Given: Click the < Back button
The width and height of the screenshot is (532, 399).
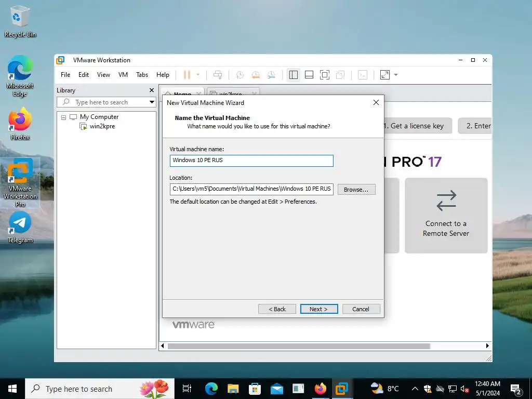Looking at the screenshot, I should click(x=277, y=309).
